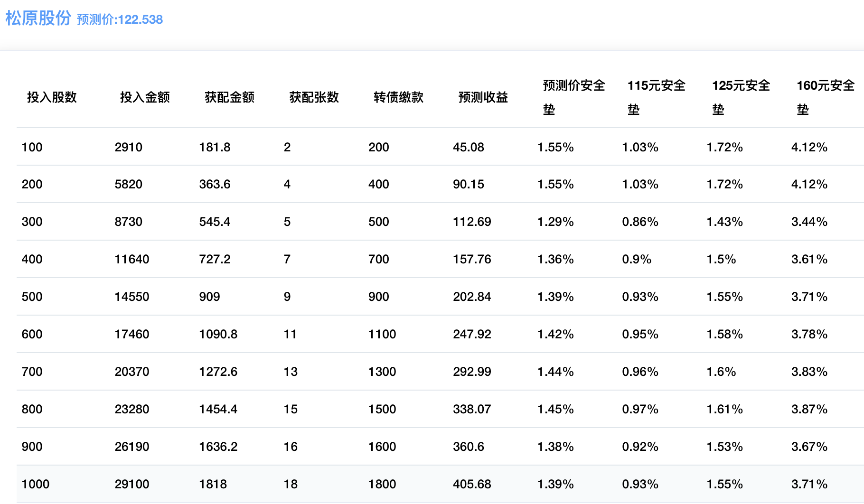The image size is (864, 504).
Task: Click the 125元安全垫 column header
Action: 741,97
